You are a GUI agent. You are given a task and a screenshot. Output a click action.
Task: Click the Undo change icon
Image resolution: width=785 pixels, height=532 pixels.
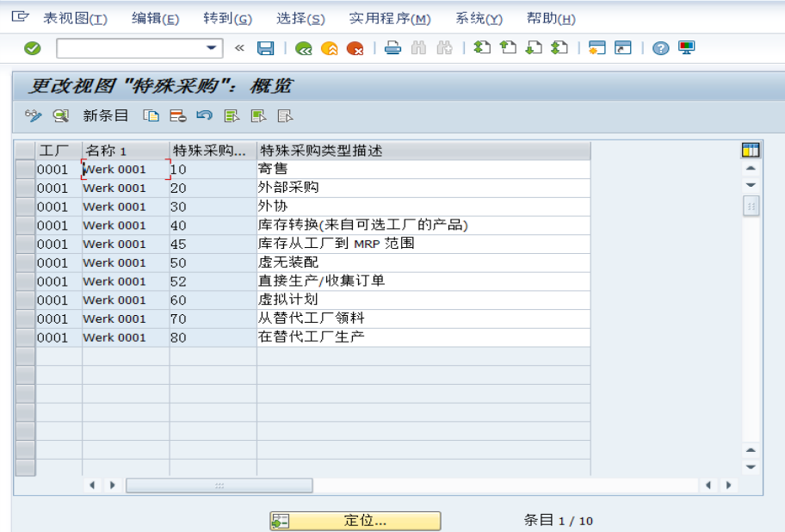click(x=204, y=116)
